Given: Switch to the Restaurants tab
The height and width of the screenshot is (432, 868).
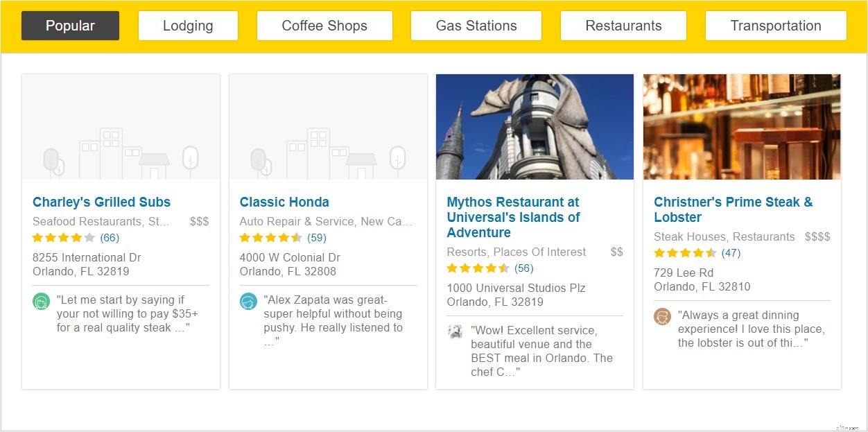Looking at the screenshot, I should tap(623, 26).
